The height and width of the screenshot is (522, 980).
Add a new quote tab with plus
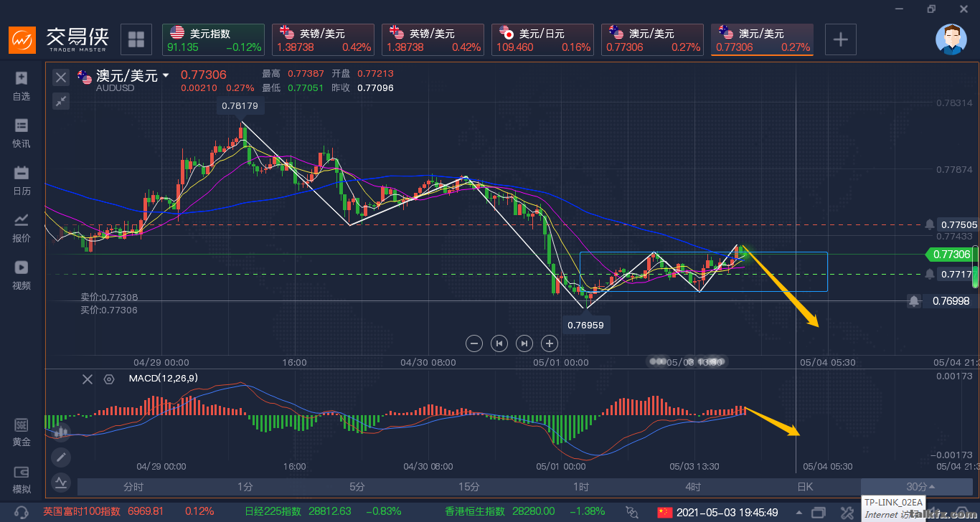(841, 39)
